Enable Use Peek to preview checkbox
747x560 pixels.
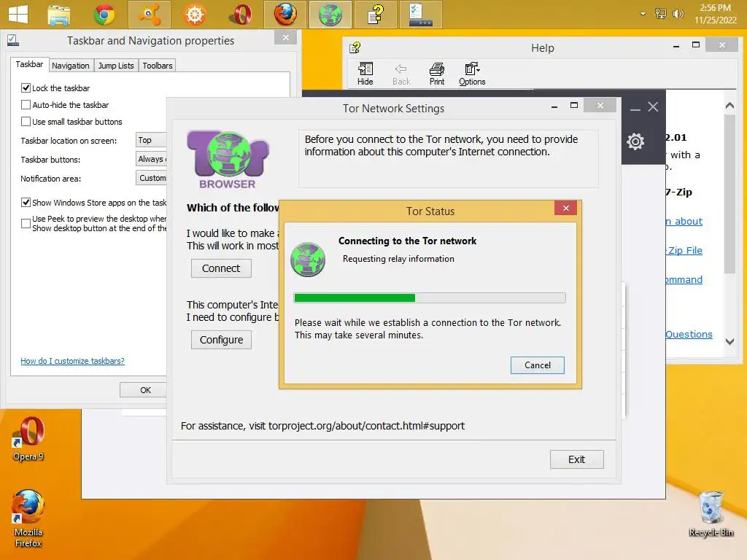coord(26,223)
